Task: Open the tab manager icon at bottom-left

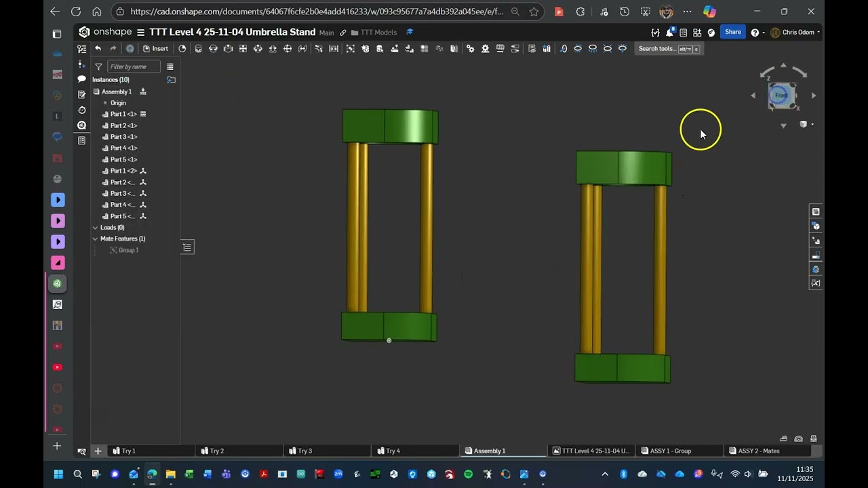Action: 81,451
